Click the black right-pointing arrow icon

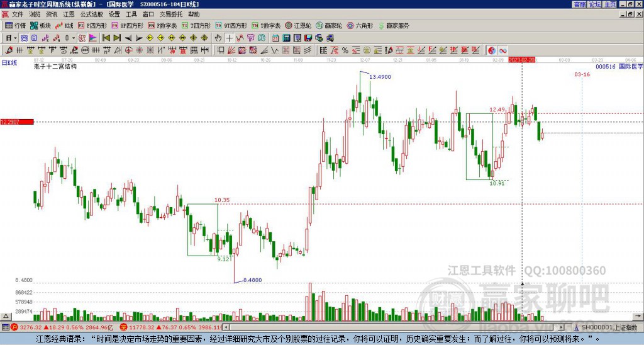(x=139, y=38)
